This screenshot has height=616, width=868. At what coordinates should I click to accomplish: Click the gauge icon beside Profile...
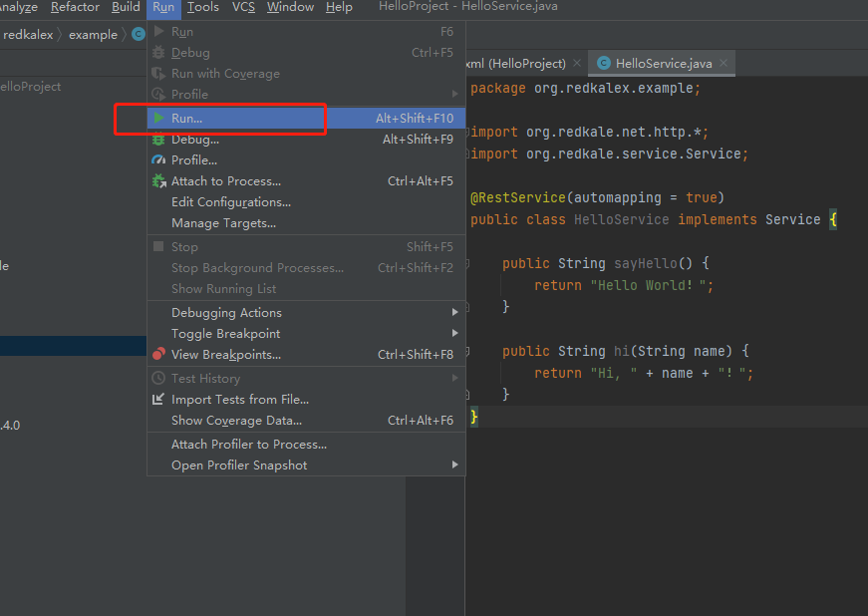(158, 160)
